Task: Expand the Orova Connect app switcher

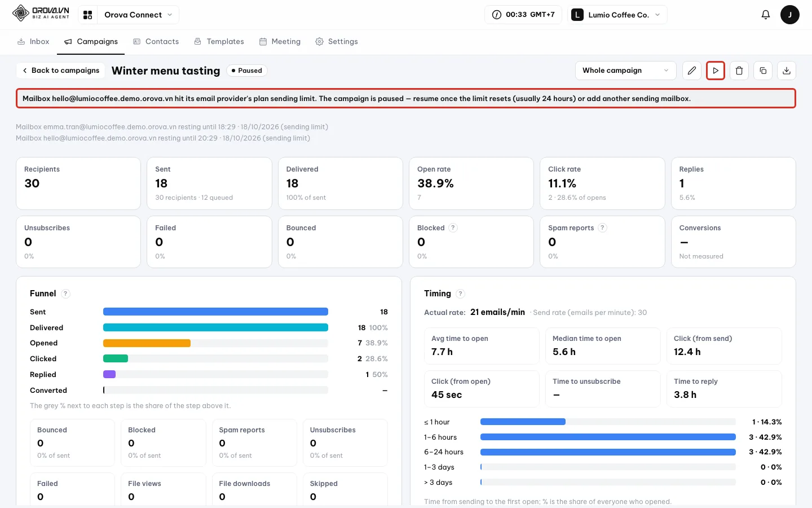Action: [138, 15]
